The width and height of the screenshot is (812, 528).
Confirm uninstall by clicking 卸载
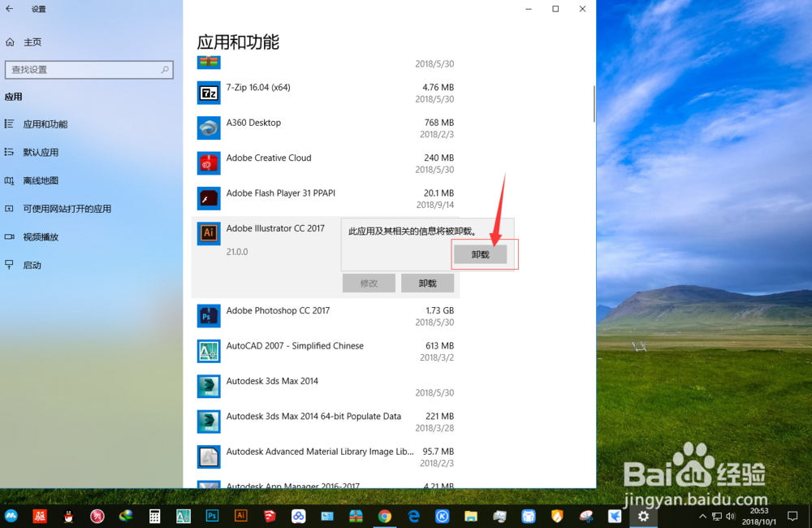[x=480, y=253]
